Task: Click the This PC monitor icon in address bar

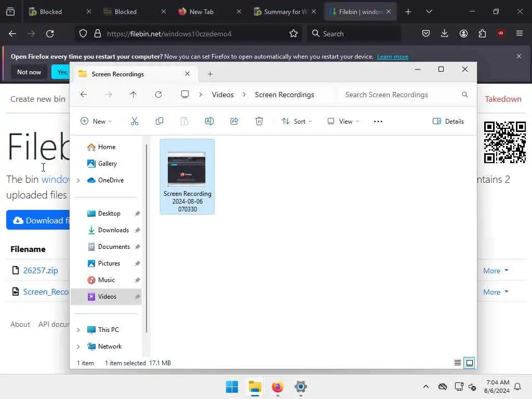Action: (x=185, y=95)
